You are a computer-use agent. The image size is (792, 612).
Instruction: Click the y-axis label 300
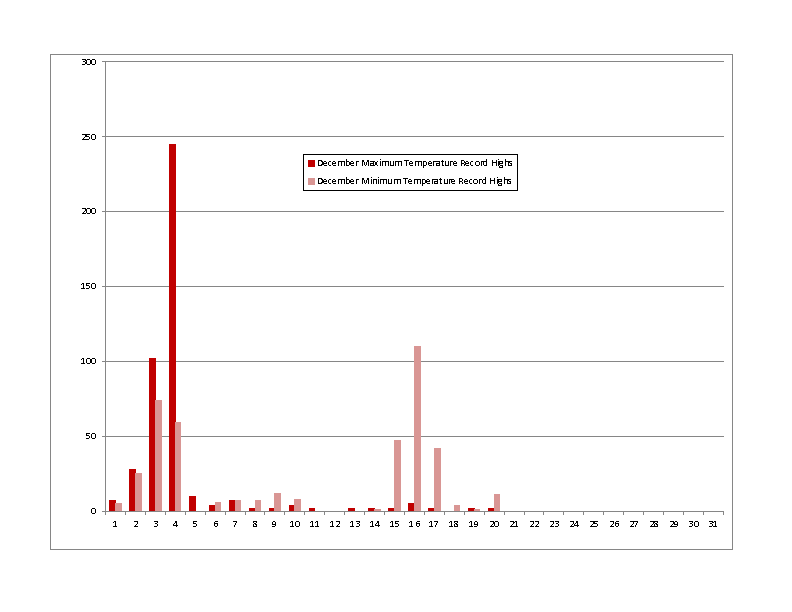(89, 62)
